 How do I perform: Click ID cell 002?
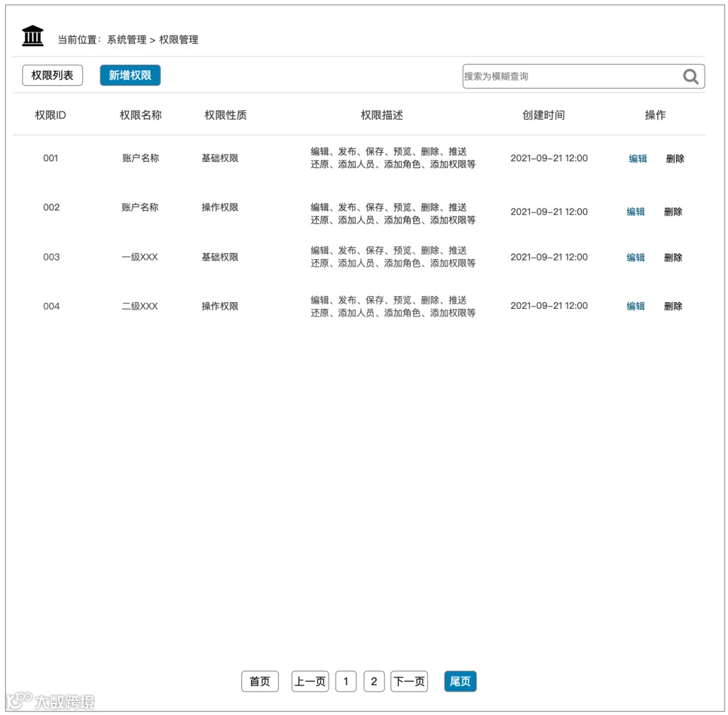click(x=51, y=208)
